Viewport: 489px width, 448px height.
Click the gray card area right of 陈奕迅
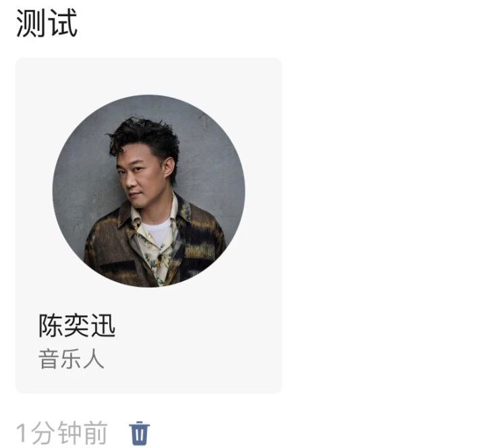click(x=199, y=325)
